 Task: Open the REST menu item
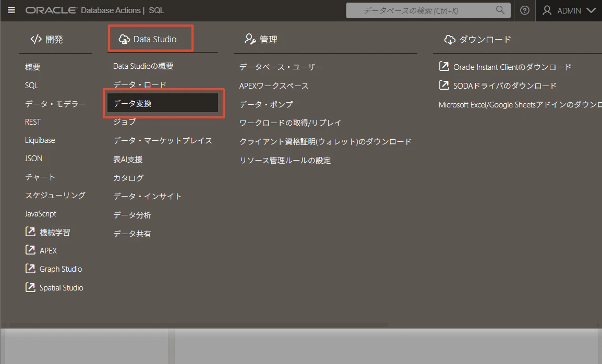tap(33, 122)
